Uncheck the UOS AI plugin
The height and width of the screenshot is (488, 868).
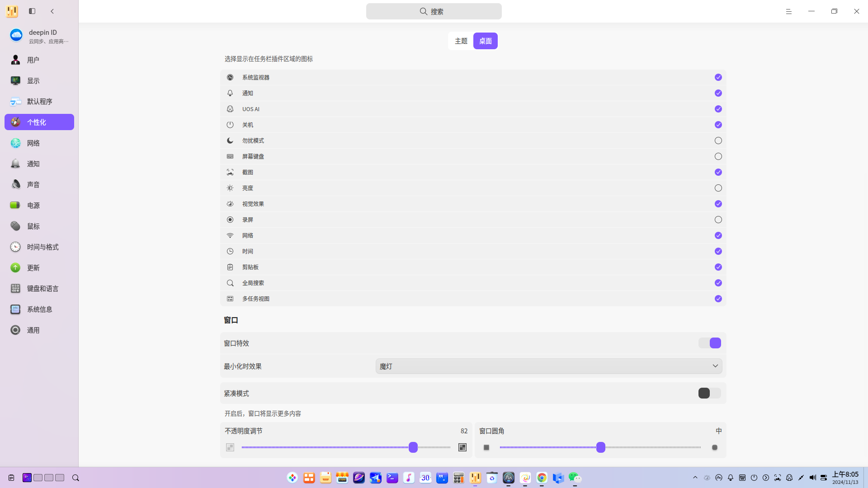pos(718,109)
